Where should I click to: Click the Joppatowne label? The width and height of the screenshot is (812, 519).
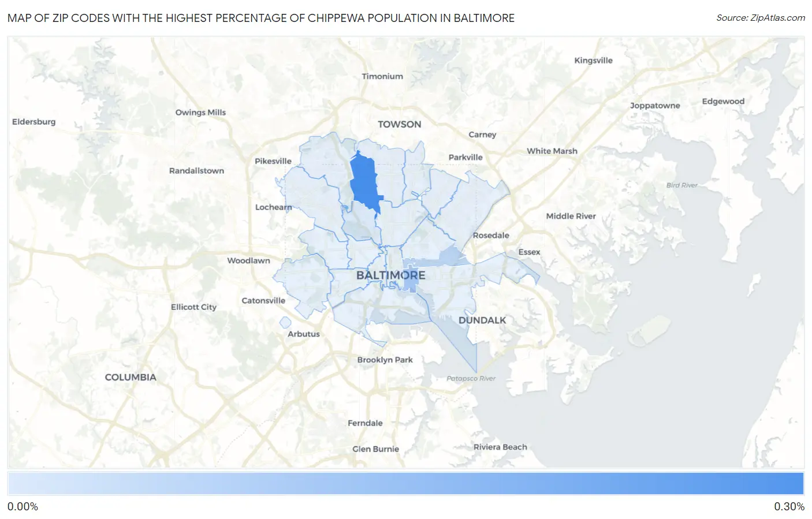(655, 106)
